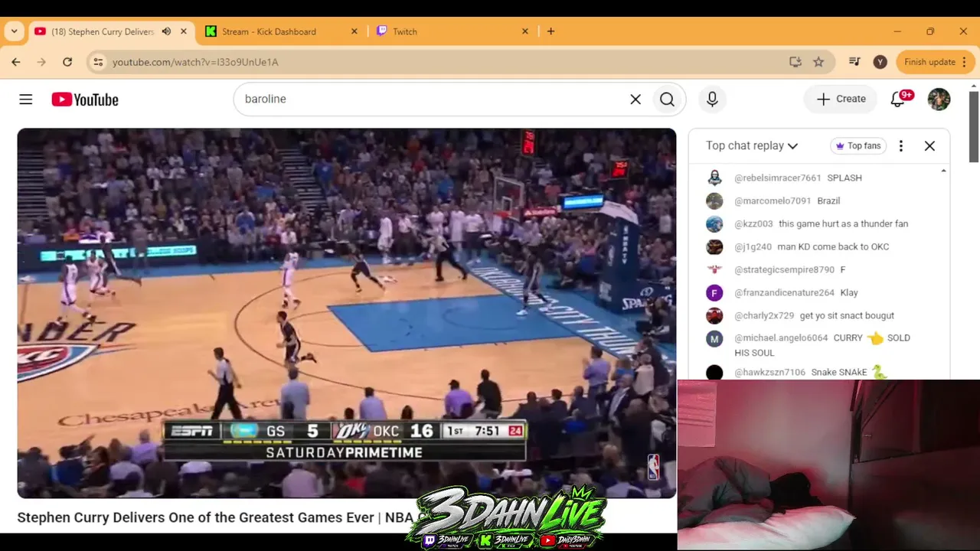The width and height of the screenshot is (980, 551).
Task: Open the YouTube guide hamburger menu
Action: point(26,99)
